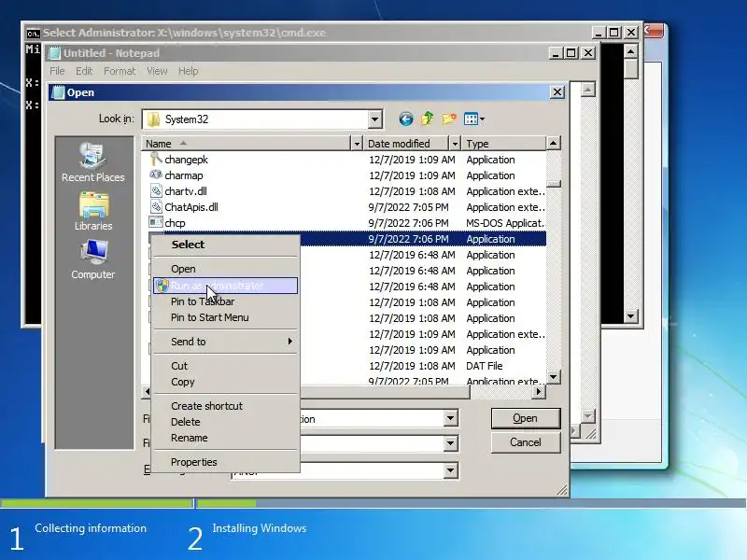Select the charmap file icon
Image resolution: width=747 pixels, height=560 pixels.
click(x=156, y=175)
